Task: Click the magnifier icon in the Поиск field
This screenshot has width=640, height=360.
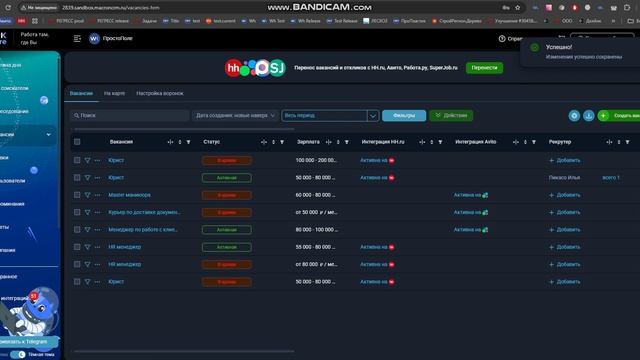Action: click(x=76, y=116)
